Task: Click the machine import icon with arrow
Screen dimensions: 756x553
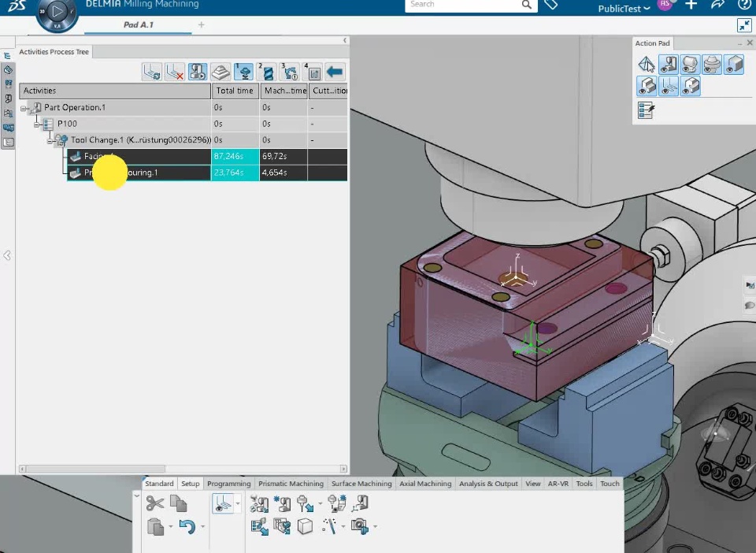Action: (259, 503)
